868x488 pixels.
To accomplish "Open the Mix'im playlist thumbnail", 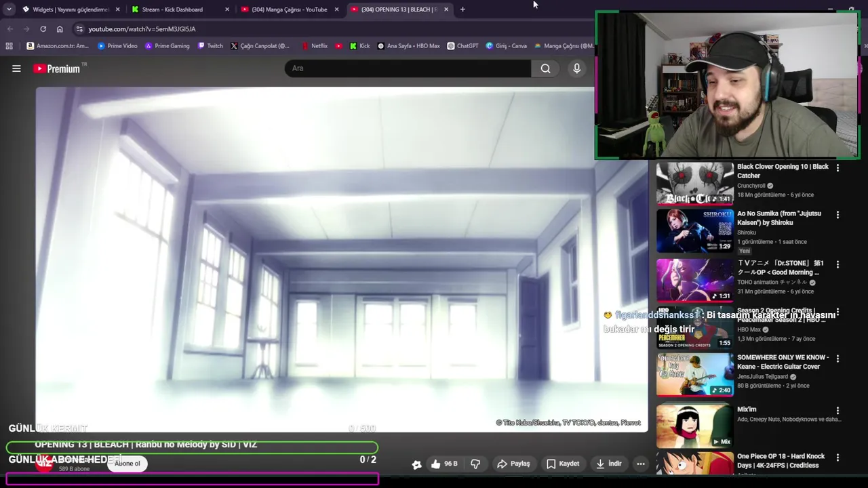I will [x=695, y=426].
